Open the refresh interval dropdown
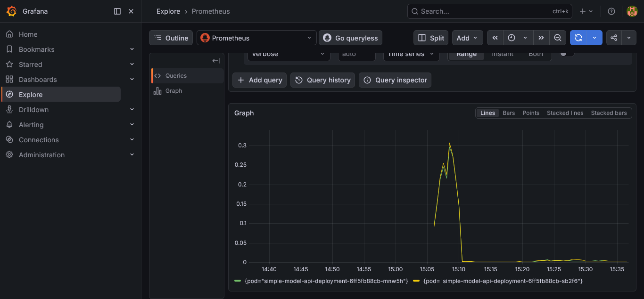Viewport: 644px width, 299px height. tap(594, 38)
